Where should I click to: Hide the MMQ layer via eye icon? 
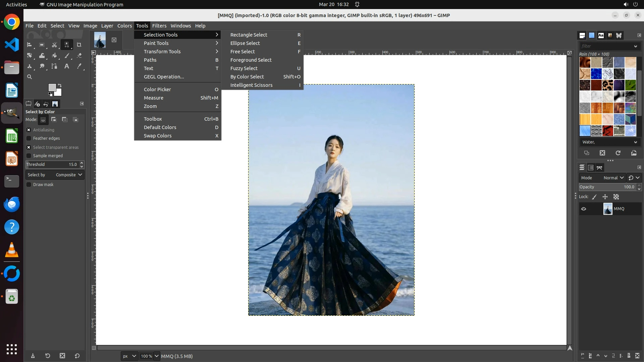[584, 209]
